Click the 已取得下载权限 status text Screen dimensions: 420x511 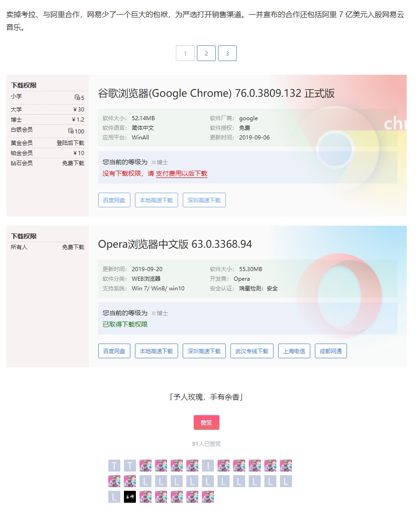point(125,324)
